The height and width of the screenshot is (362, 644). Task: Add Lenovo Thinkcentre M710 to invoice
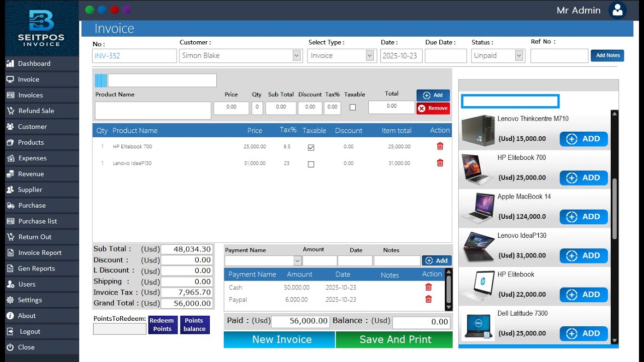pos(584,139)
